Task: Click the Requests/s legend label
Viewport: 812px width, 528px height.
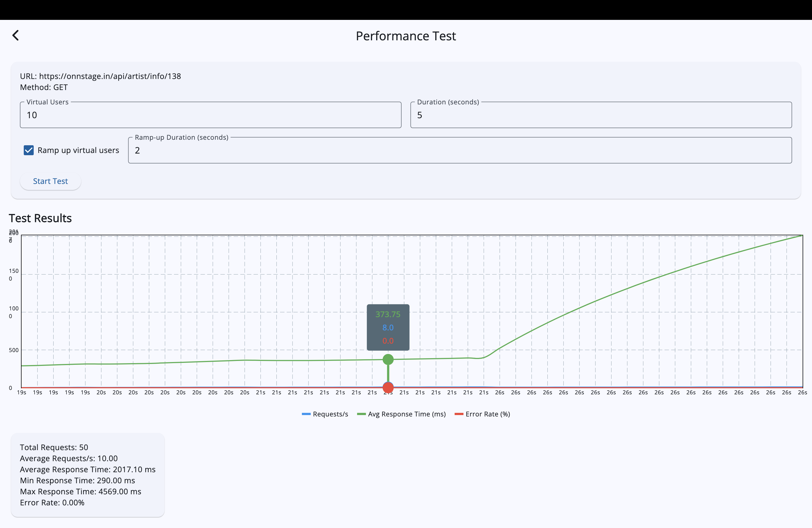Action: 330,414
